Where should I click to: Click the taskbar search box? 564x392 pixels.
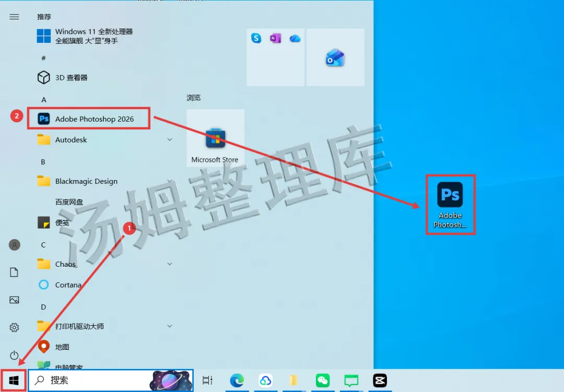(111, 380)
